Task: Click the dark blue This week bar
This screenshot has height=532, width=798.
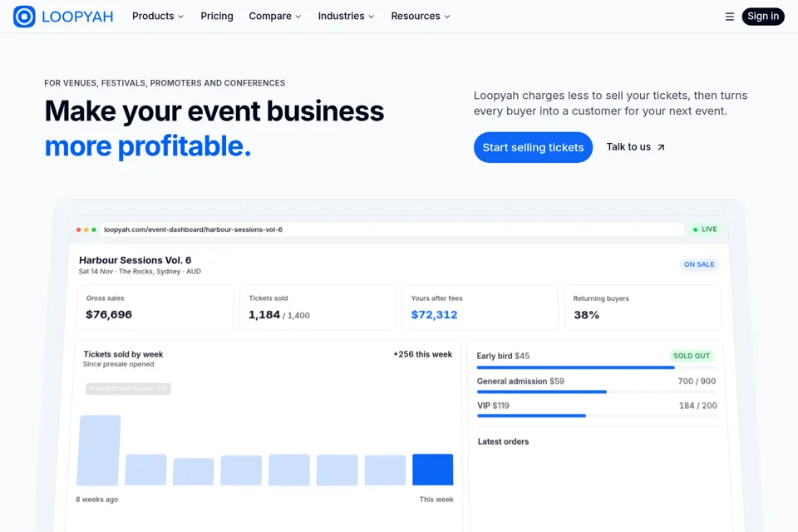Action: point(432,470)
